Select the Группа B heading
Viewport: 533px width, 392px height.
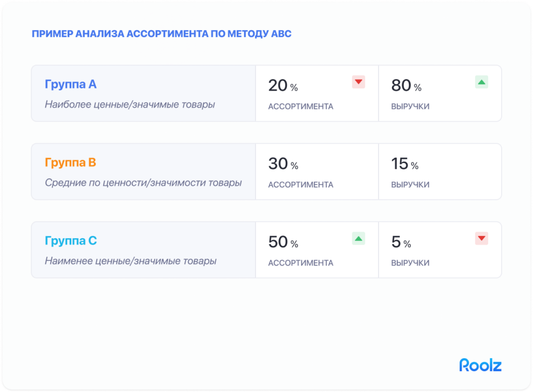[x=71, y=163]
